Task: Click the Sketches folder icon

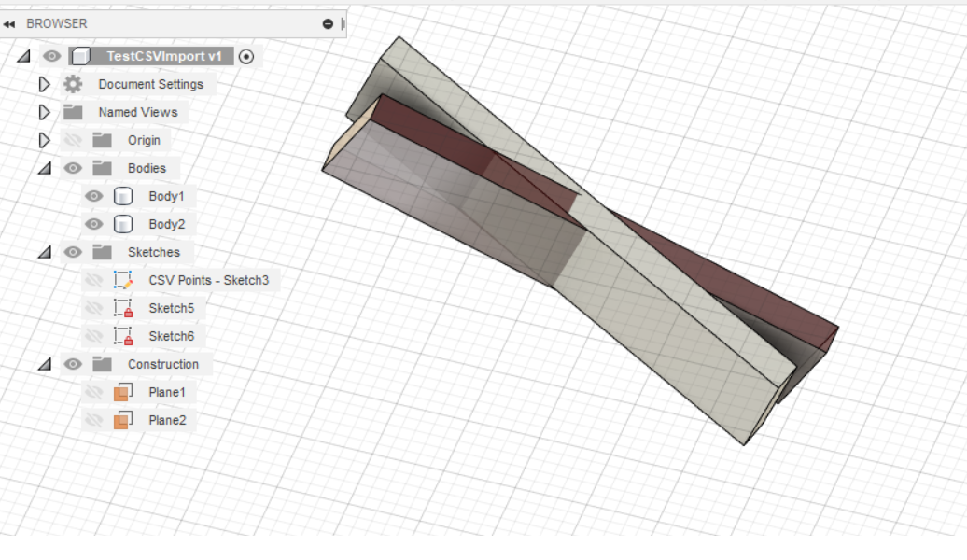Action: (x=102, y=252)
